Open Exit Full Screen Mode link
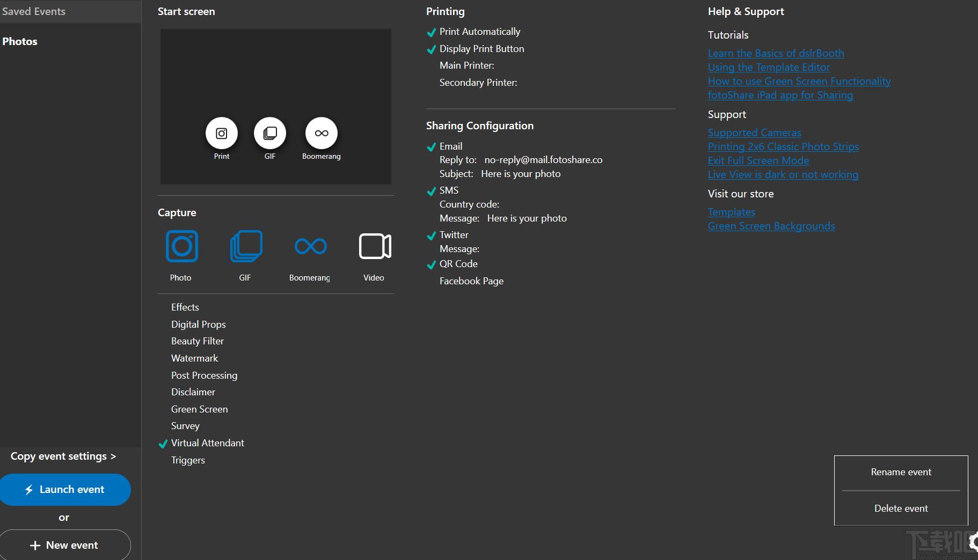978x560 pixels. click(x=758, y=160)
